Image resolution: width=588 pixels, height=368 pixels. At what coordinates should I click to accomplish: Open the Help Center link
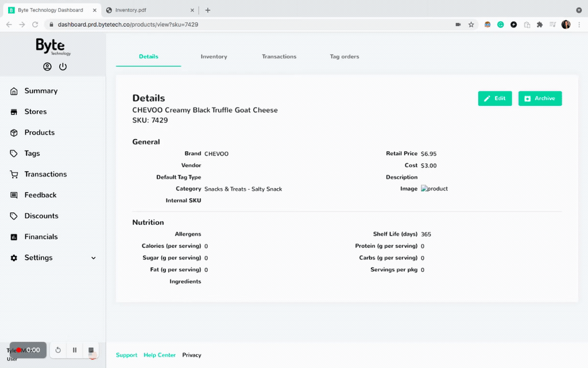tap(160, 355)
